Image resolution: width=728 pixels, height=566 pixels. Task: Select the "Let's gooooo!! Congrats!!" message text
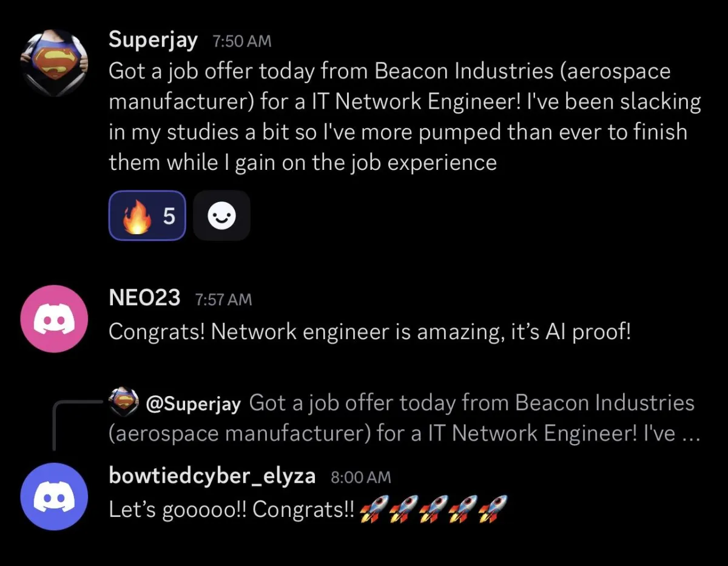(x=231, y=510)
